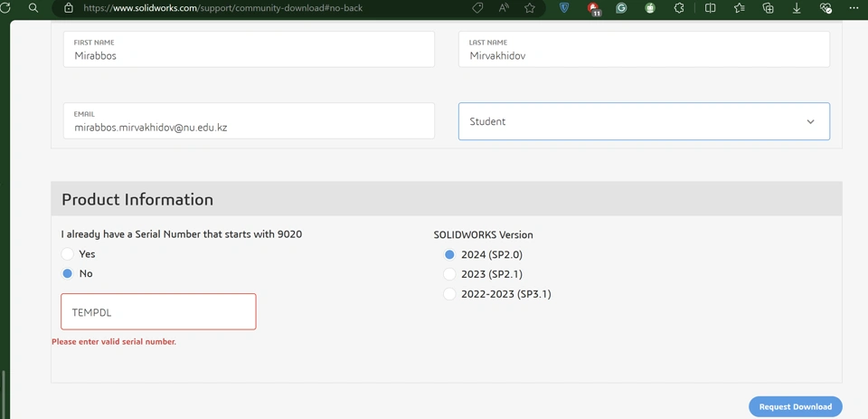Choose SOLIDWORKS version 2022-2023 (SP3.1)
Screen dimensions: 868x419
[x=449, y=294]
